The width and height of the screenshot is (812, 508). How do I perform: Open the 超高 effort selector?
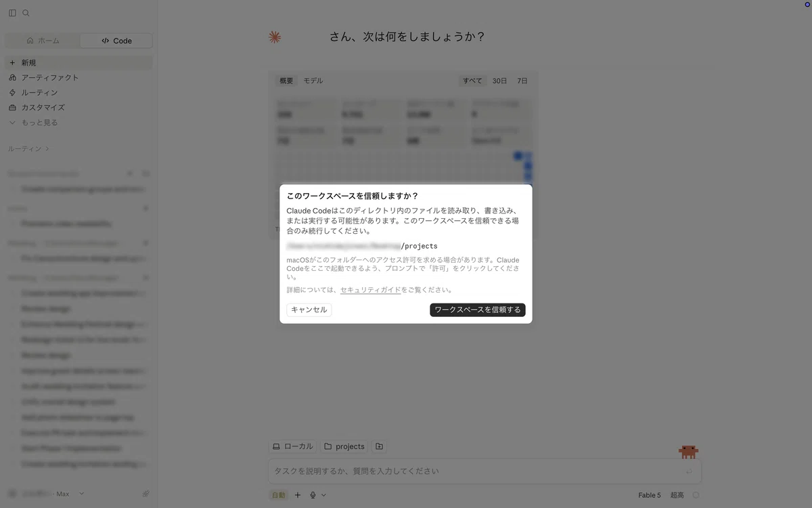(x=677, y=495)
